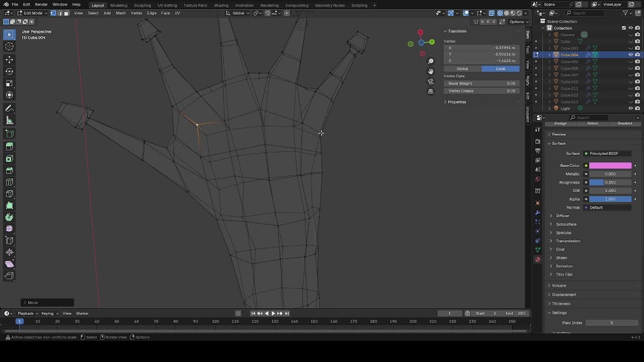Click the Deselect button
The height and width of the screenshot is (362, 644).
pyautogui.click(x=625, y=123)
